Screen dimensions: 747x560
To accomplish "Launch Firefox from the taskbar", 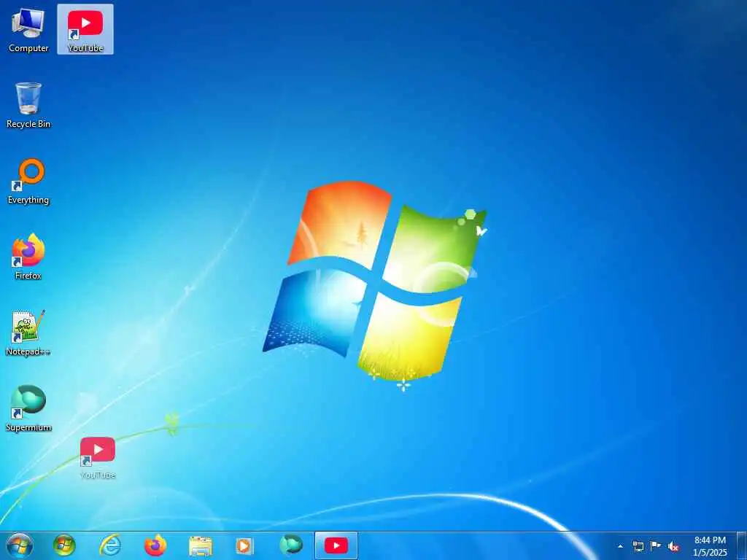I will (x=155, y=545).
